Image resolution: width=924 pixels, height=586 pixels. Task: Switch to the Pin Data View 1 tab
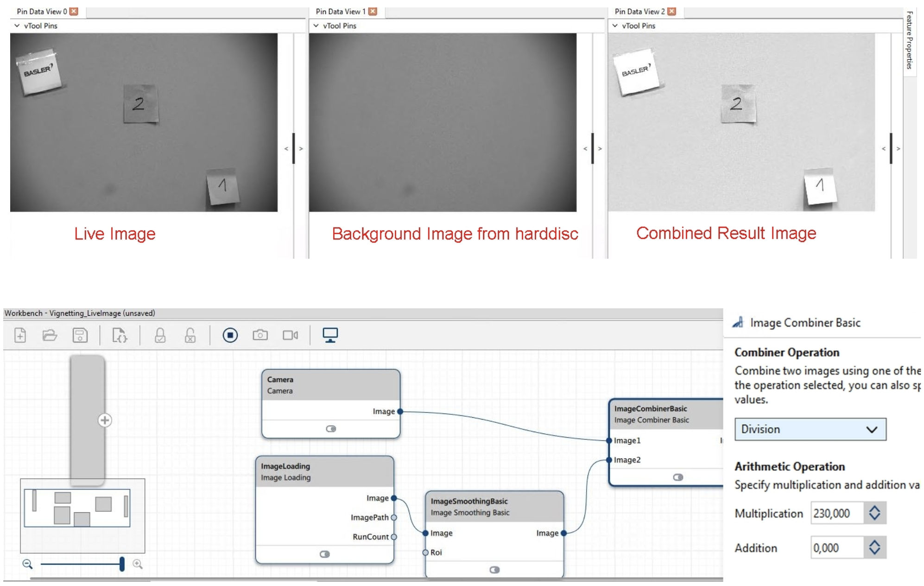(x=341, y=11)
